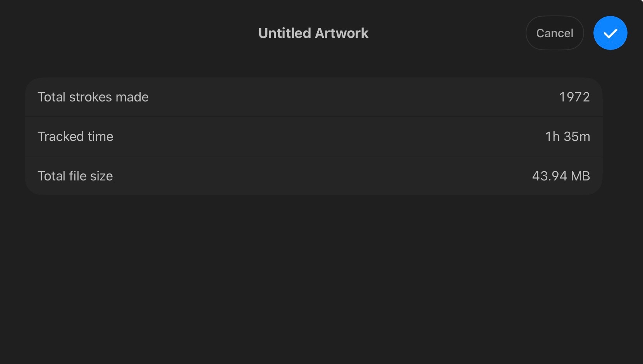Tap the word size in the third row
This screenshot has width=643, height=364.
(x=101, y=176)
